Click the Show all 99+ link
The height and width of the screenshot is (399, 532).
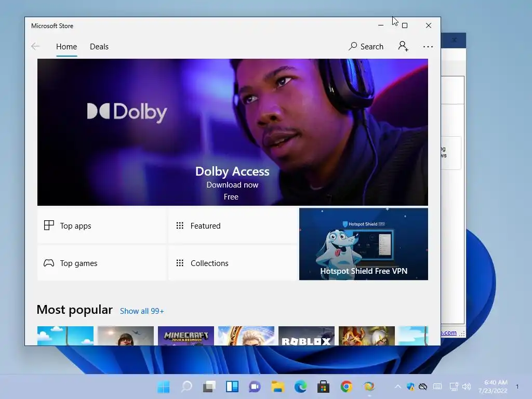[x=142, y=311]
